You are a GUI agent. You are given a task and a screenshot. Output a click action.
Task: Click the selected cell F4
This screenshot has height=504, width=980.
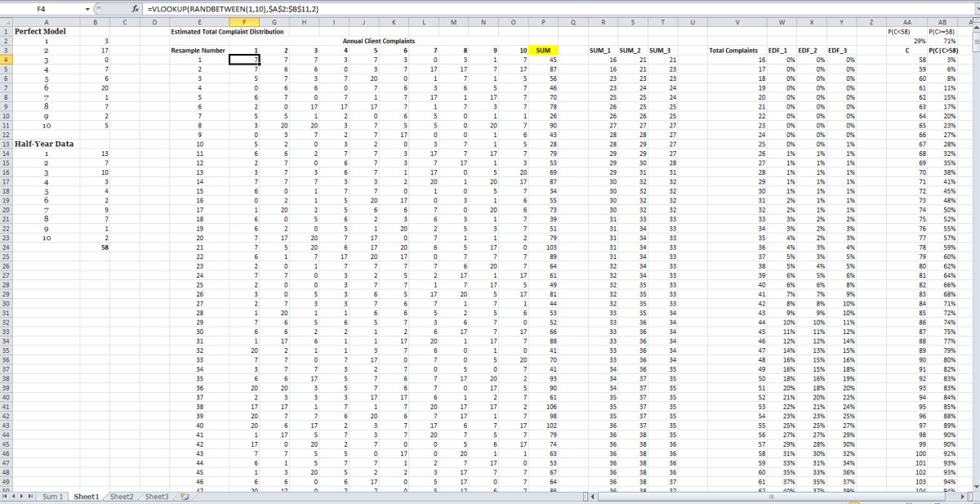pyautogui.click(x=244, y=60)
